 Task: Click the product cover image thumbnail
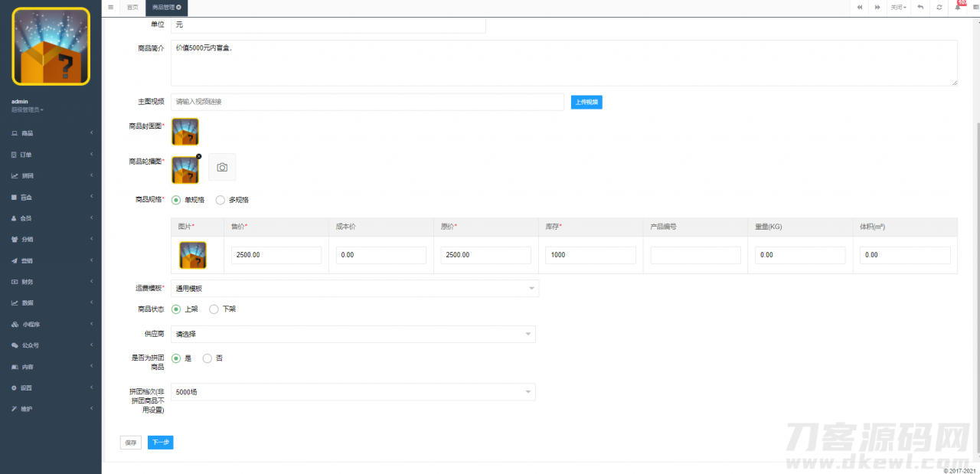click(185, 132)
